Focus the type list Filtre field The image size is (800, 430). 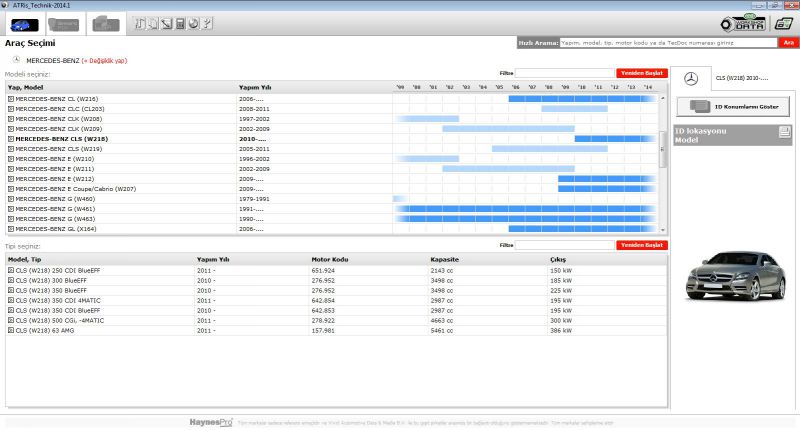[x=565, y=245]
